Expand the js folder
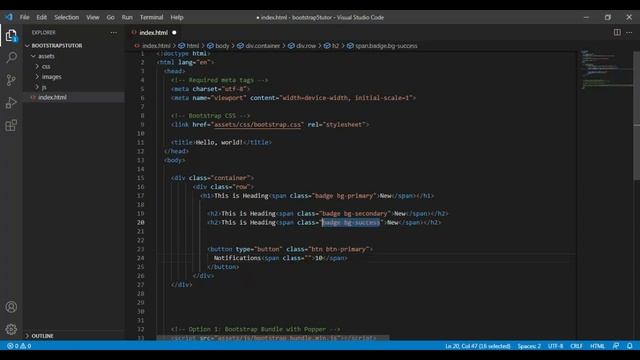The width and height of the screenshot is (640, 360). pos(44,87)
